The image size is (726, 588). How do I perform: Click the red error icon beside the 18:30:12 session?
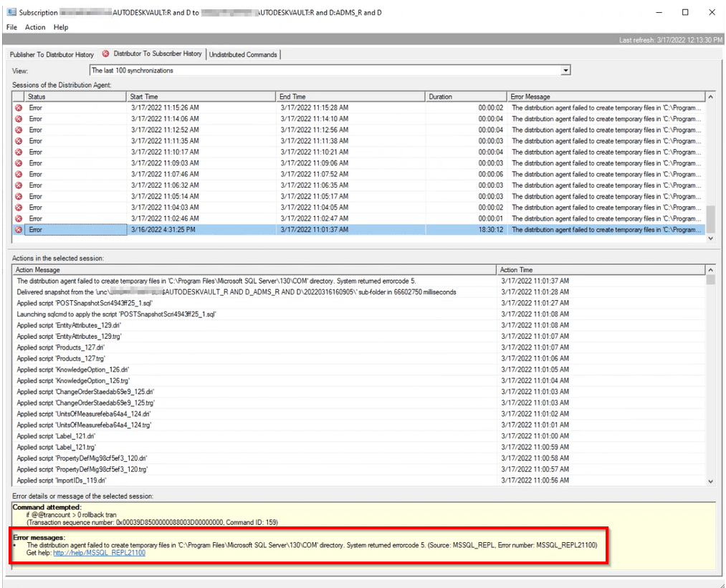point(19,229)
